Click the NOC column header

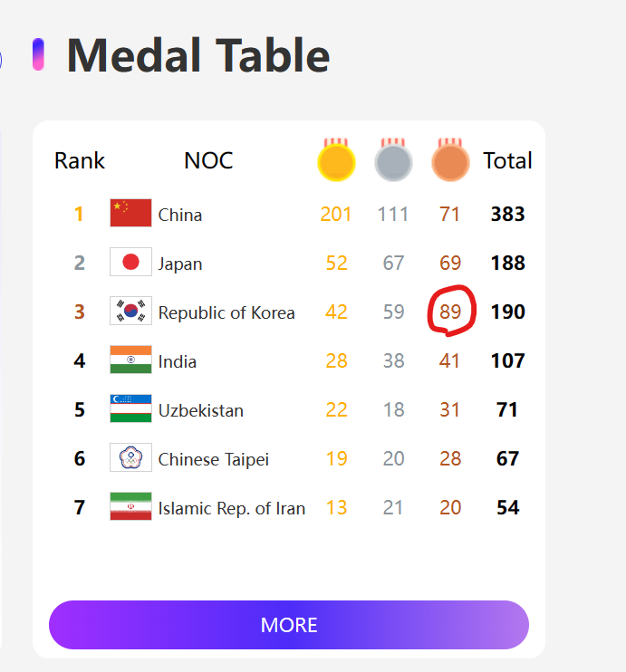coord(208,161)
